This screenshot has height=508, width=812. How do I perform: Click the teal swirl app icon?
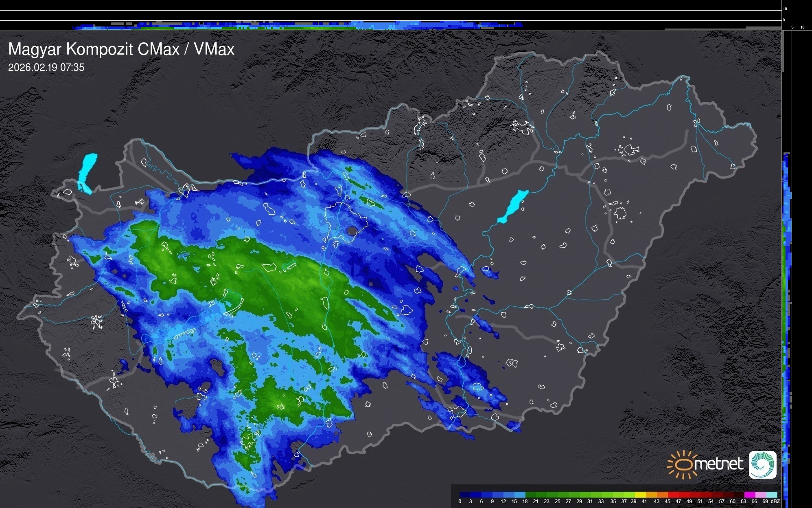coord(762,464)
